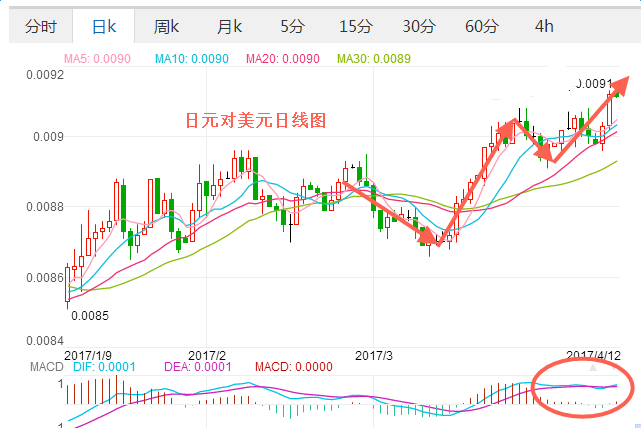Click the MA30: 0.0089 indicator label
Image resolution: width=641 pixels, height=428 pixels.
tap(374, 58)
